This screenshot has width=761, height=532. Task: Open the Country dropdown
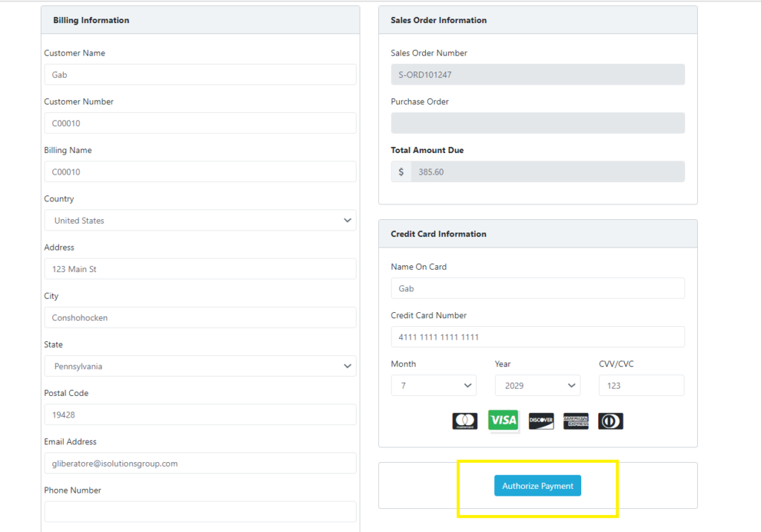click(199, 221)
